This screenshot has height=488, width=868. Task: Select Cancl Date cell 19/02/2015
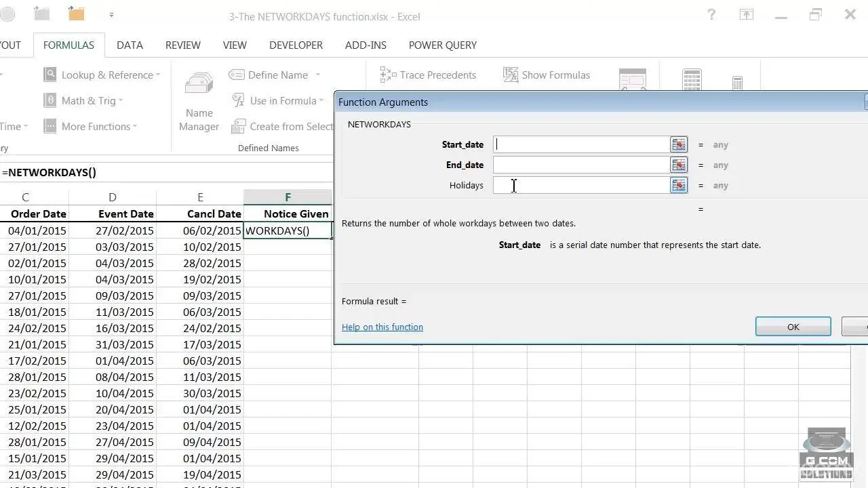200,279
